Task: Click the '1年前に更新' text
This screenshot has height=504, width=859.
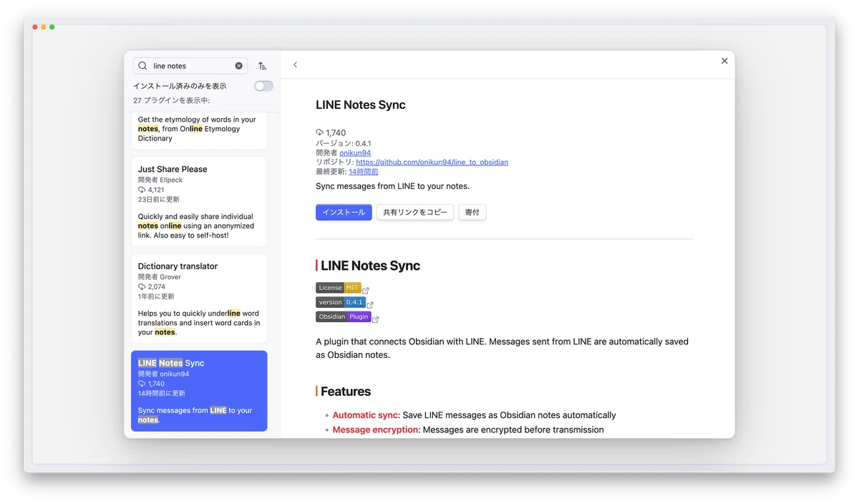Action: coord(156,296)
